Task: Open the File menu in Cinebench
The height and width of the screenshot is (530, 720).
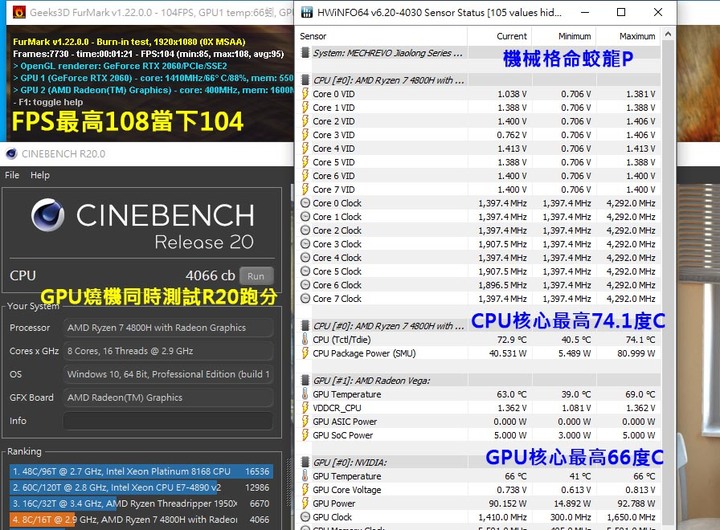Action: [x=12, y=175]
